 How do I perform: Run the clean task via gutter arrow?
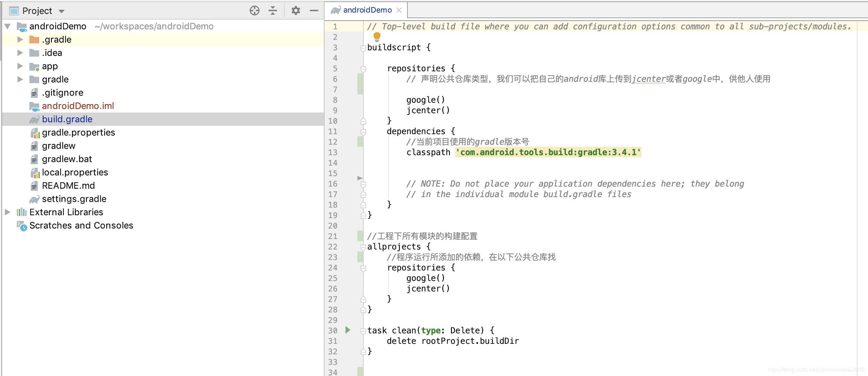pyautogui.click(x=348, y=330)
